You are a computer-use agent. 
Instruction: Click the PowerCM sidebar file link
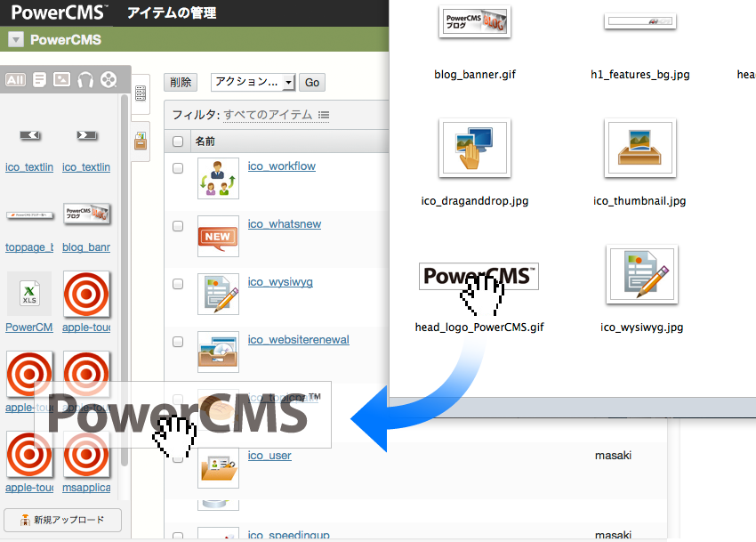(x=29, y=328)
